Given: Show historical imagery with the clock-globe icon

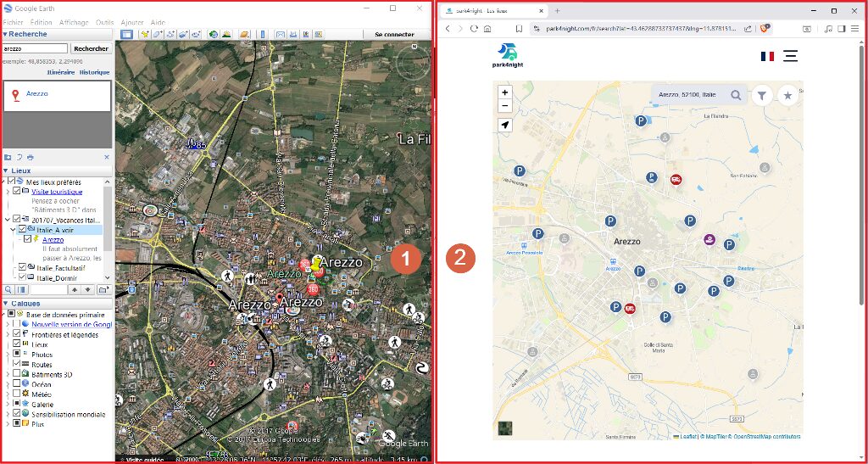Looking at the screenshot, I should (x=214, y=34).
